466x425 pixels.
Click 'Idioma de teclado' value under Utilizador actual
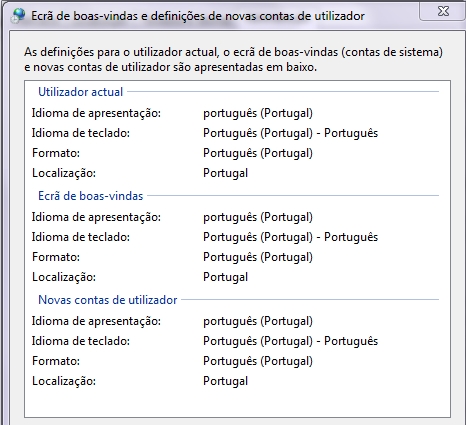pos(290,133)
